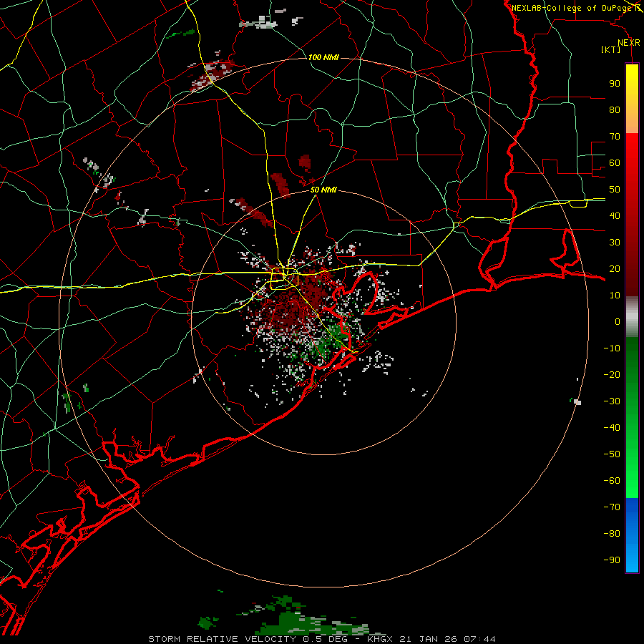The width and height of the screenshot is (644, 644).
Task: Click the 0 value on the velocity scale
Action: pyautogui.click(x=618, y=321)
